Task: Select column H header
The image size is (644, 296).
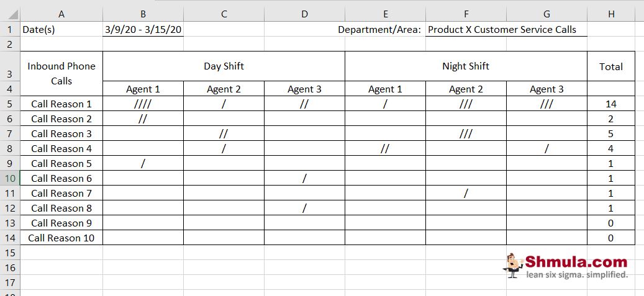Action: [x=611, y=14]
